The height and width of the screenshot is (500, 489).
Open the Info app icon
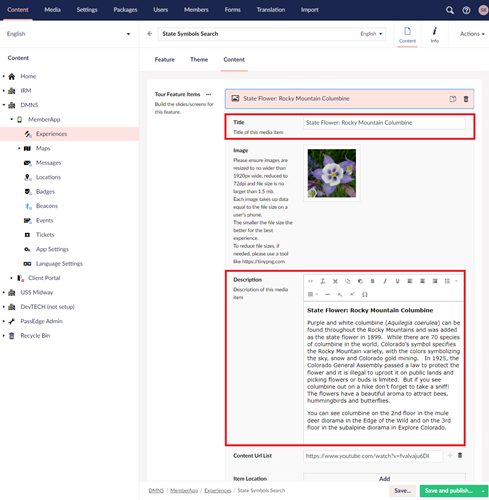(435, 35)
